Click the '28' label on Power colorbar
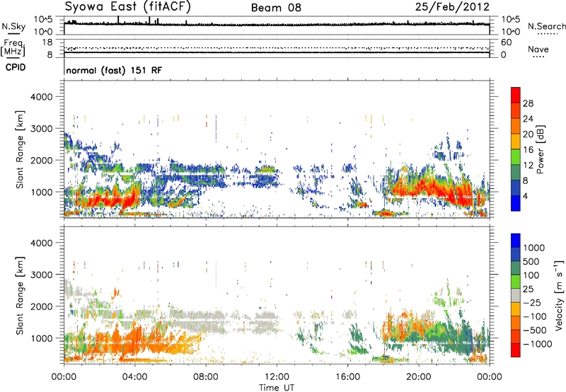 click(x=528, y=103)
